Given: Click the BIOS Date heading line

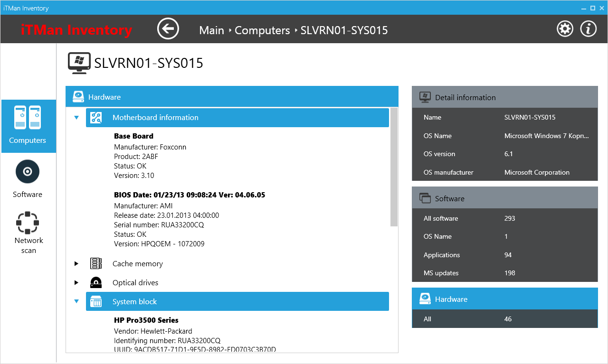Looking at the screenshot, I should (x=190, y=195).
